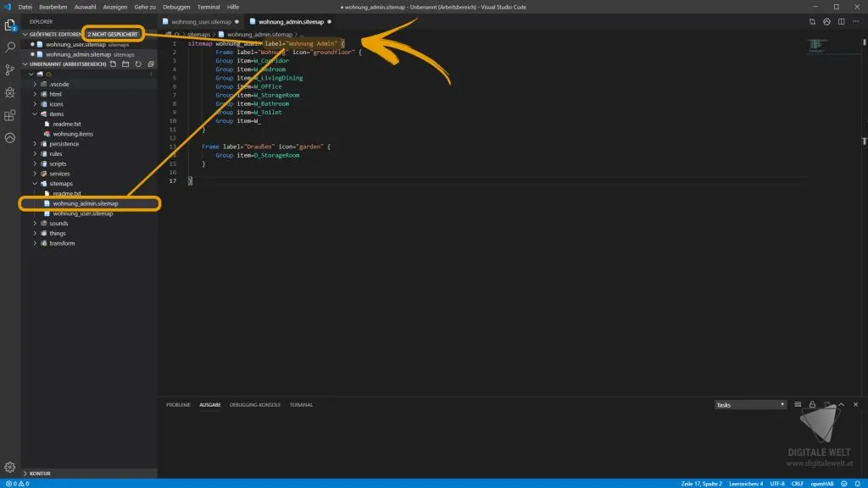Screen dimensions: 868x488
Task: Switch to the Terminal panel tab
Action: 301,404
